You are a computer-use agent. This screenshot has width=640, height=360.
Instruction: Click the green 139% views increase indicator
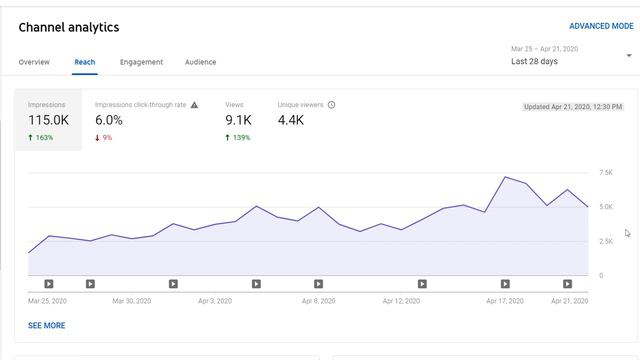pos(238,138)
